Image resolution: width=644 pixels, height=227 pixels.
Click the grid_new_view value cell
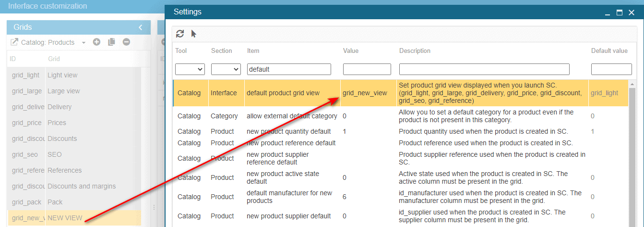coord(365,93)
